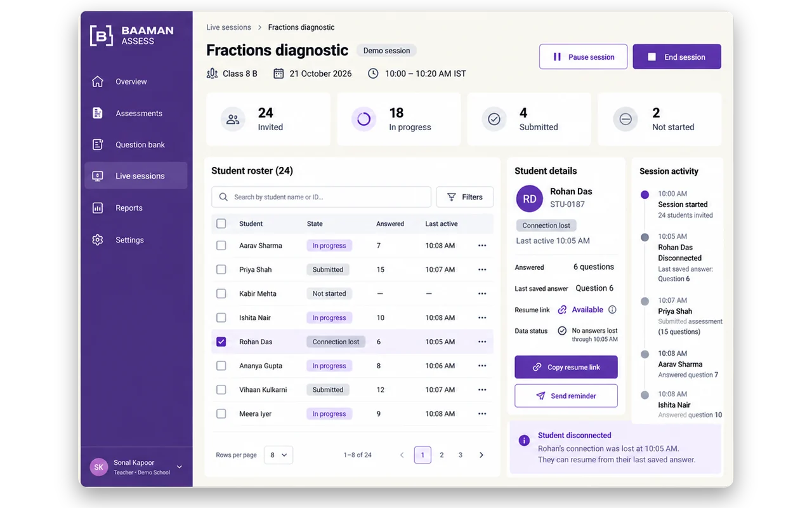Viewport: 812px width, 508px height.
Task: Uncheck the Rohan Das checkbox
Action: (221, 342)
